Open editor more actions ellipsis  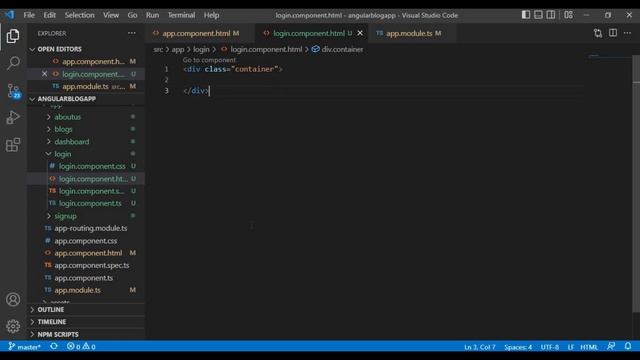click(x=627, y=33)
